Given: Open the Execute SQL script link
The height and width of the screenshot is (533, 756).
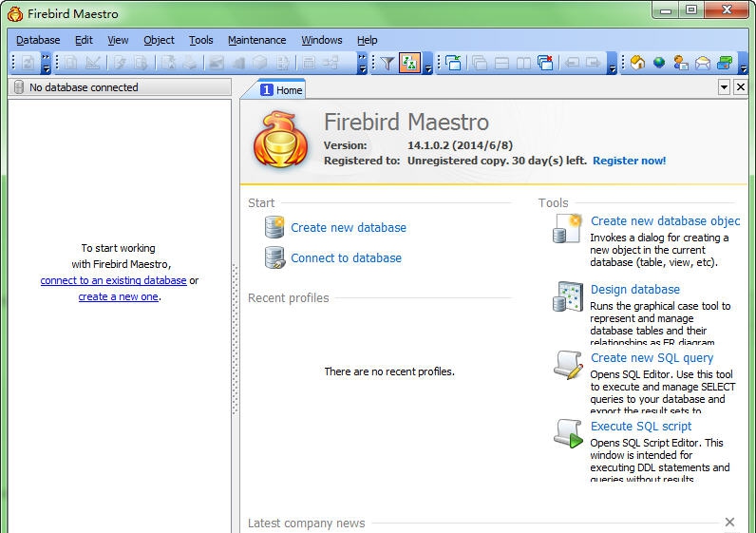Looking at the screenshot, I should (641, 427).
